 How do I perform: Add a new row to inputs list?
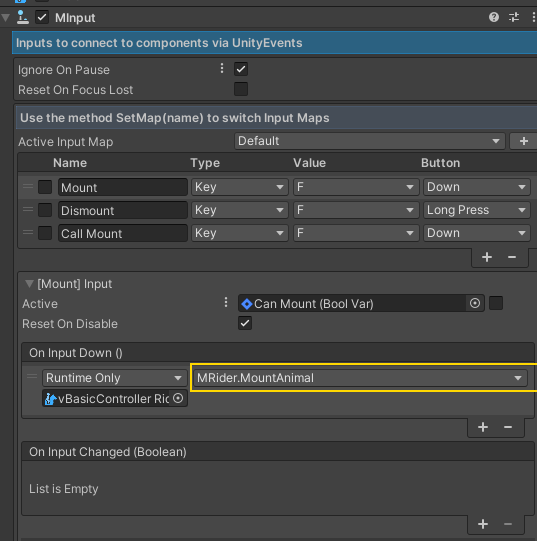pos(487,257)
